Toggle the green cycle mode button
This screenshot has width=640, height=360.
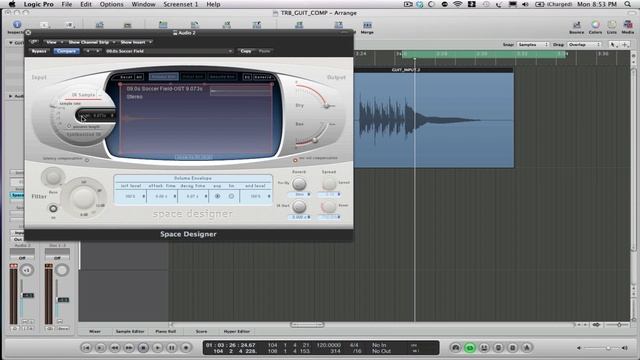coord(470,348)
